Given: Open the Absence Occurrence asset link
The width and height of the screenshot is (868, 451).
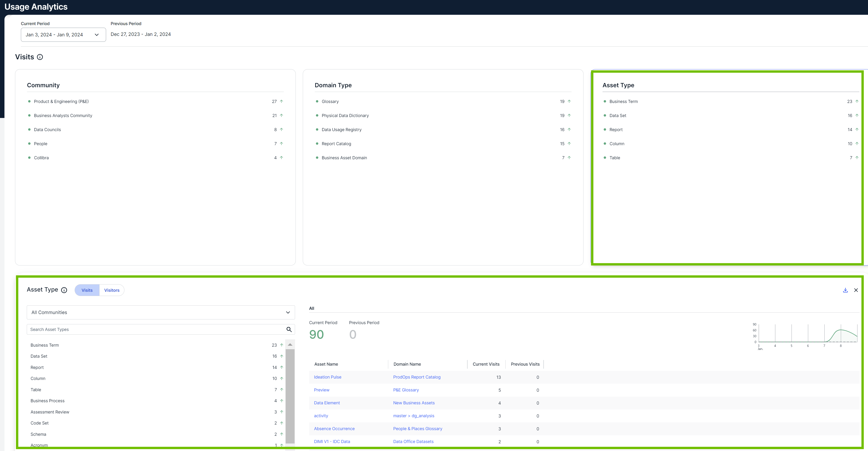Looking at the screenshot, I should (334, 429).
